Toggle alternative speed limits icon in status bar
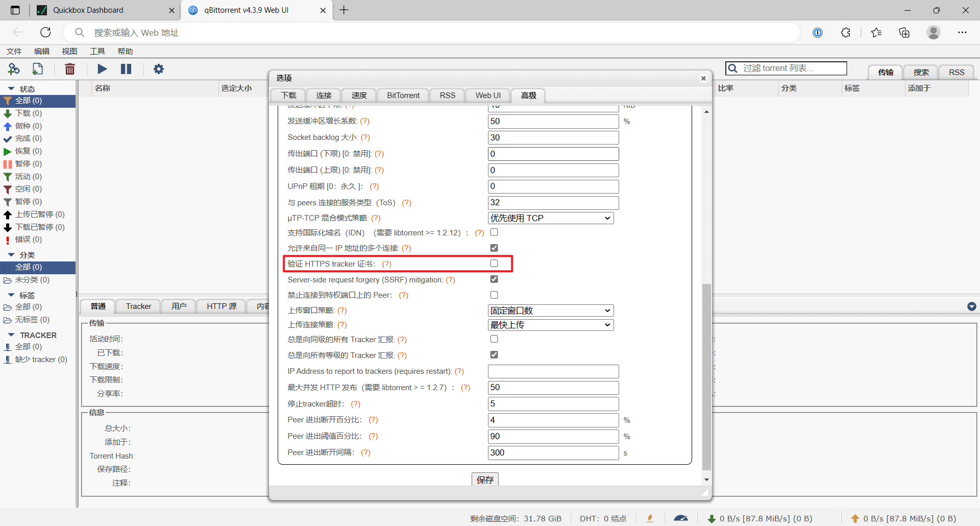This screenshot has height=526, width=980. click(681, 518)
